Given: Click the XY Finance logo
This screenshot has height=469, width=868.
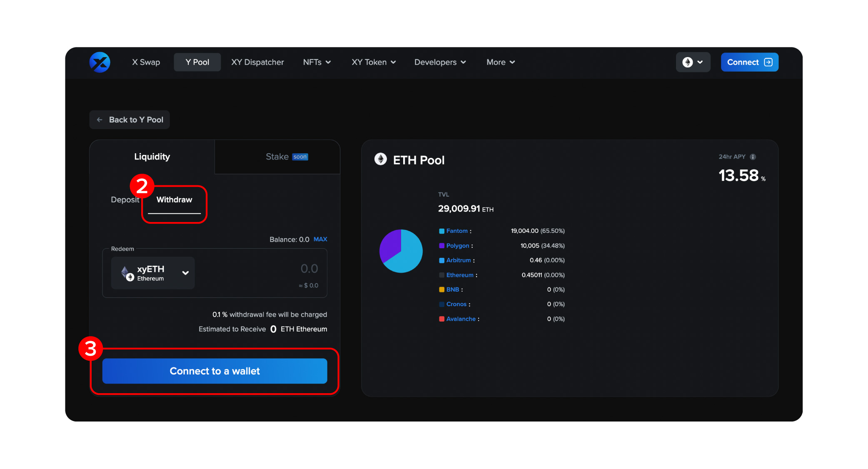Looking at the screenshot, I should pos(100,62).
